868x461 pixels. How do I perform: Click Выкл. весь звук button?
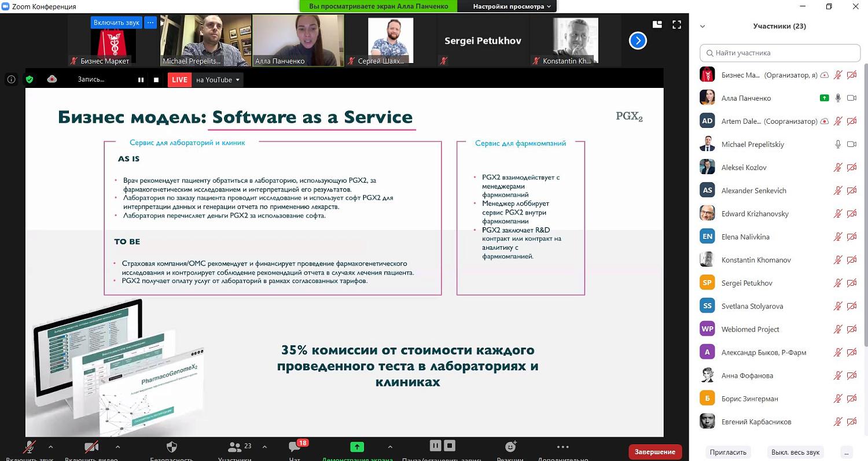(x=795, y=452)
